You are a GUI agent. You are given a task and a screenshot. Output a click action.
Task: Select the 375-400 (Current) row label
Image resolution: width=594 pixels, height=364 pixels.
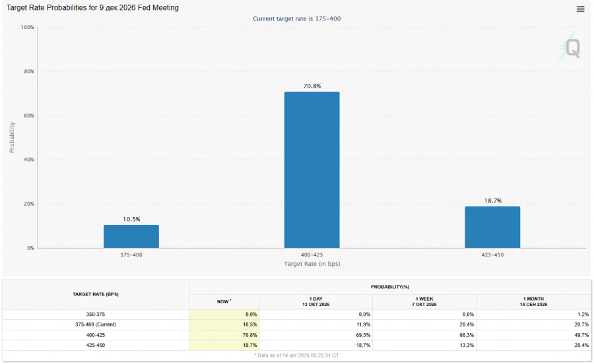coord(96,324)
